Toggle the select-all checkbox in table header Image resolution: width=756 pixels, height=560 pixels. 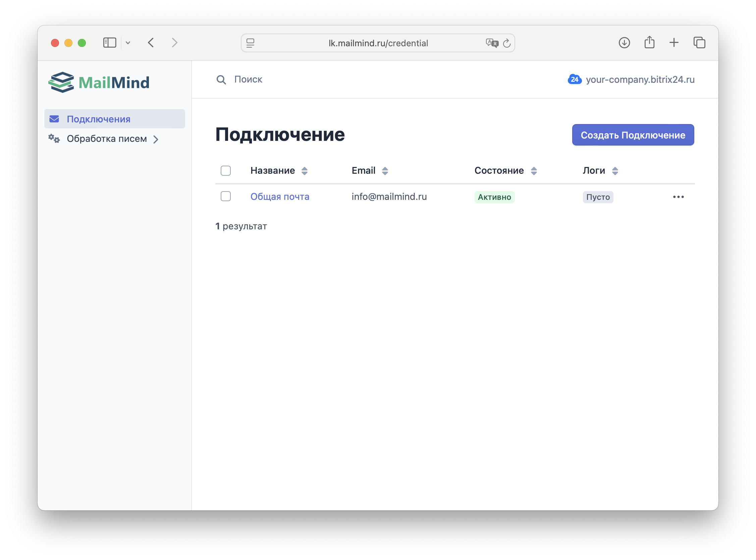tap(225, 170)
